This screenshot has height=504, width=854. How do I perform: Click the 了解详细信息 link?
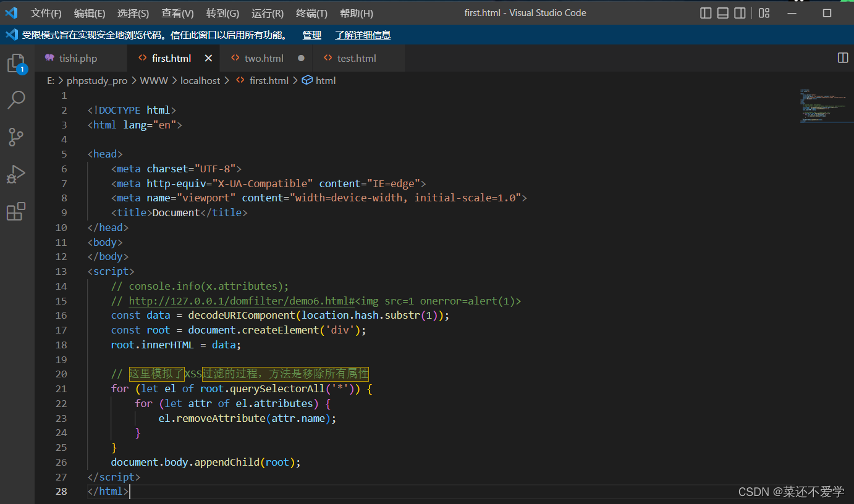363,35
